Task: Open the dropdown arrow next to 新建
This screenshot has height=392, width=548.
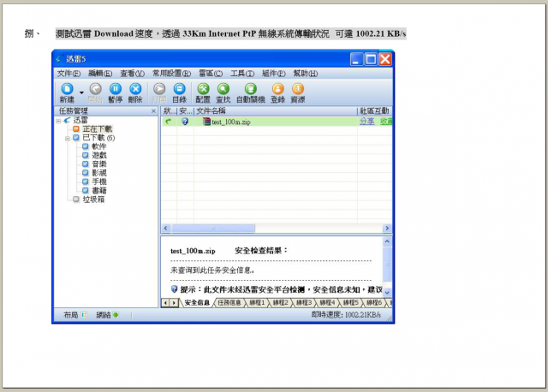Action: point(81,92)
